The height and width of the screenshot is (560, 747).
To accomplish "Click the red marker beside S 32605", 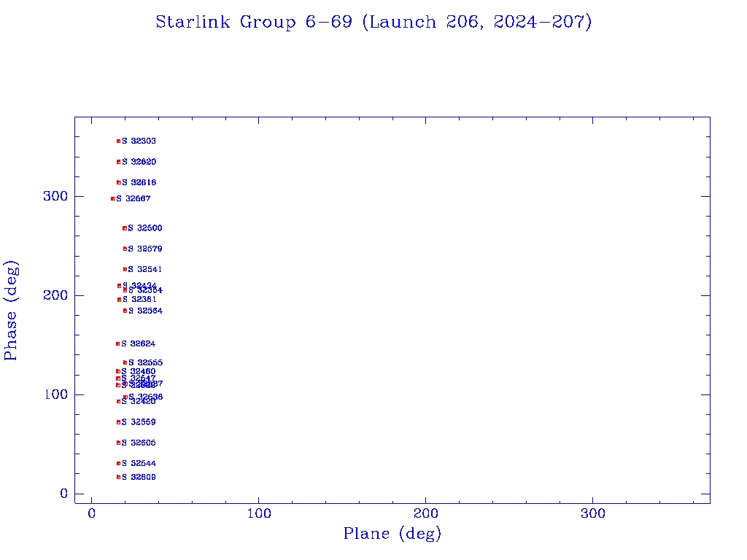I will pos(119,443).
